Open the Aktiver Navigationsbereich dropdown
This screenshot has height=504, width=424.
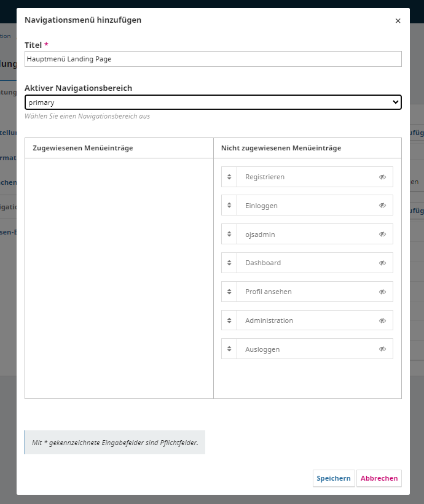(x=213, y=103)
